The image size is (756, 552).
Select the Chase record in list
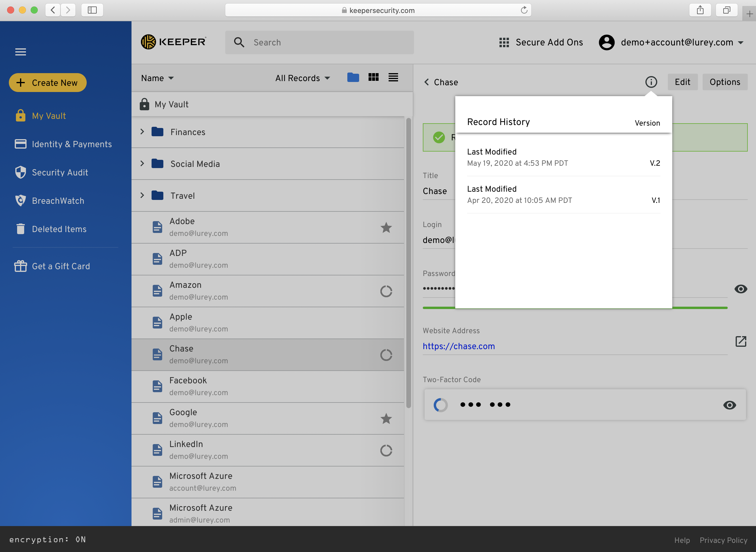click(x=268, y=355)
